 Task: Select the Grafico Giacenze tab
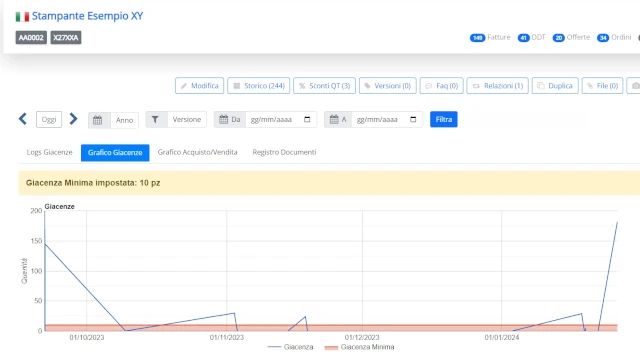tap(115, 153)
